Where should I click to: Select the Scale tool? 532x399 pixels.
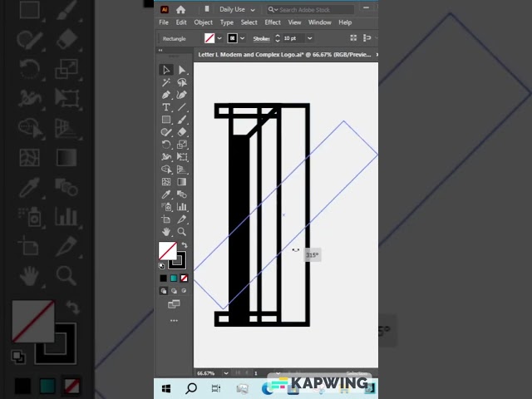click(x=182, y=145)
